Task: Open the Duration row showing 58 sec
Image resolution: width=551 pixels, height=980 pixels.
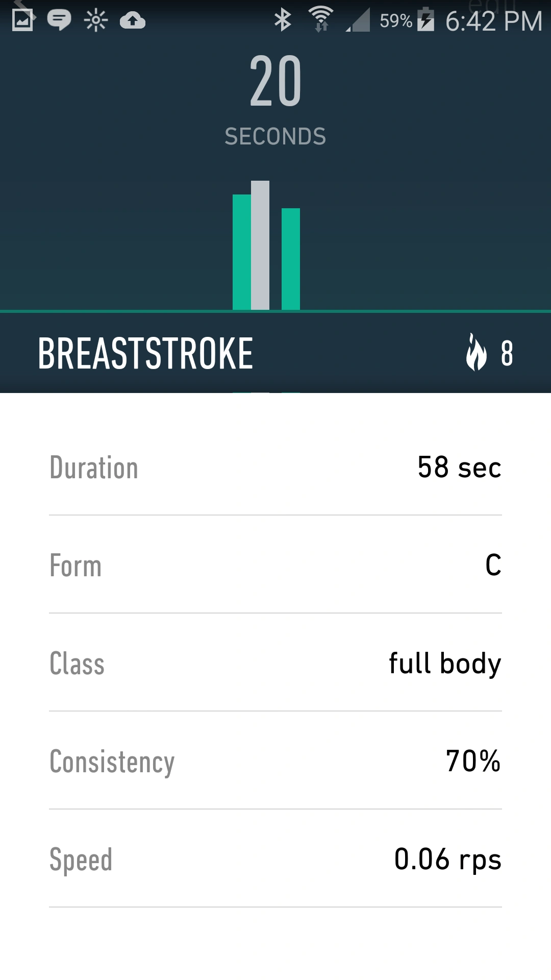Action: [275, 467]
